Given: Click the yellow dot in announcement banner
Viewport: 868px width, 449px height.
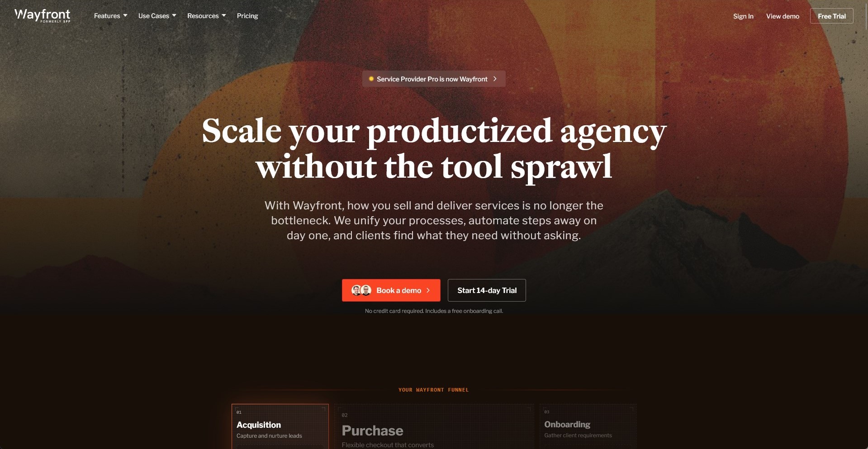Looking at the screenshot, I should pos(371,79).
